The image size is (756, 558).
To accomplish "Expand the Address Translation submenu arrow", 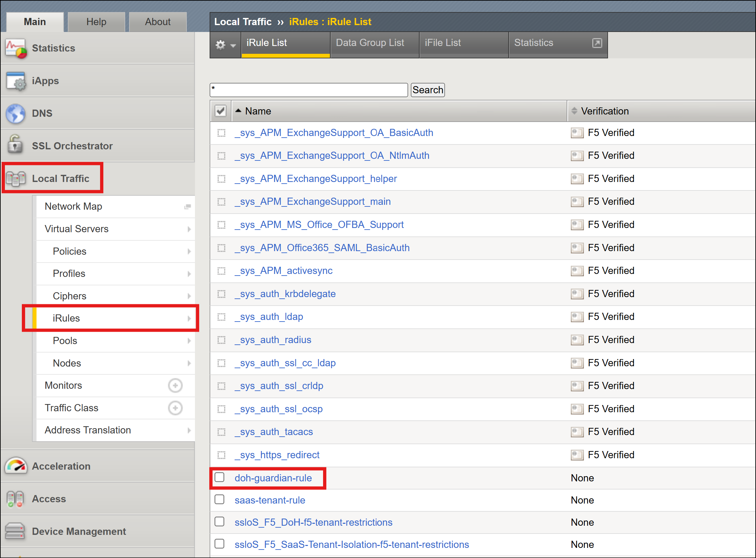I will (x=189, y=430).
